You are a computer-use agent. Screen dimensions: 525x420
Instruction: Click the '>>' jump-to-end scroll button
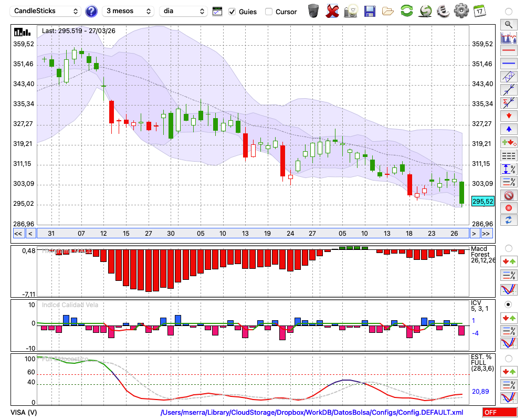487,234
